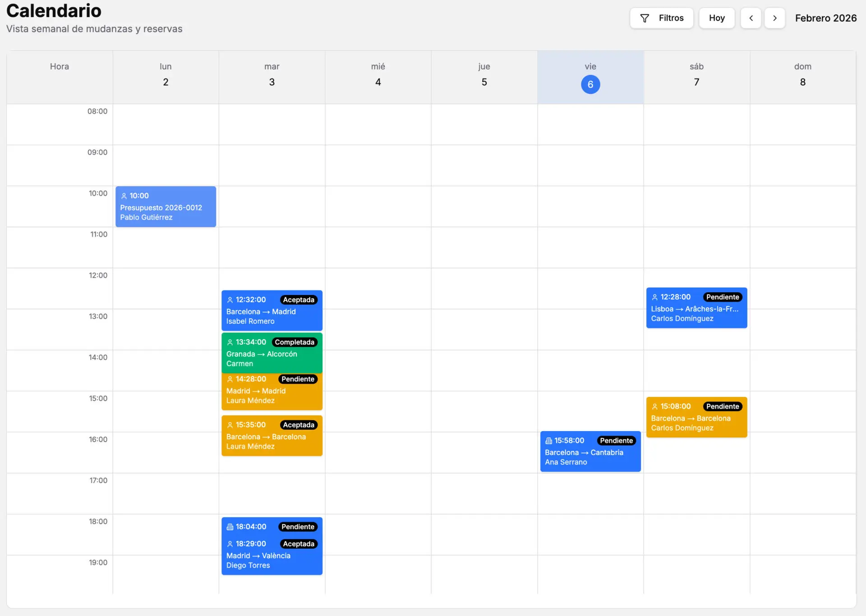Click the person icon on Granada → Alcorcón event
The width and height of the screenshot is (866, 616).
(230, 342)
